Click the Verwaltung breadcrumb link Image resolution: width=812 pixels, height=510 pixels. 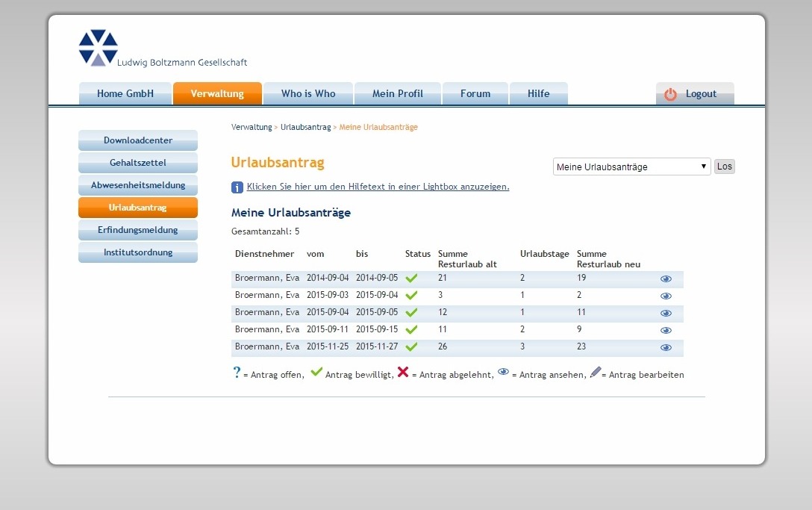(252, 128)
